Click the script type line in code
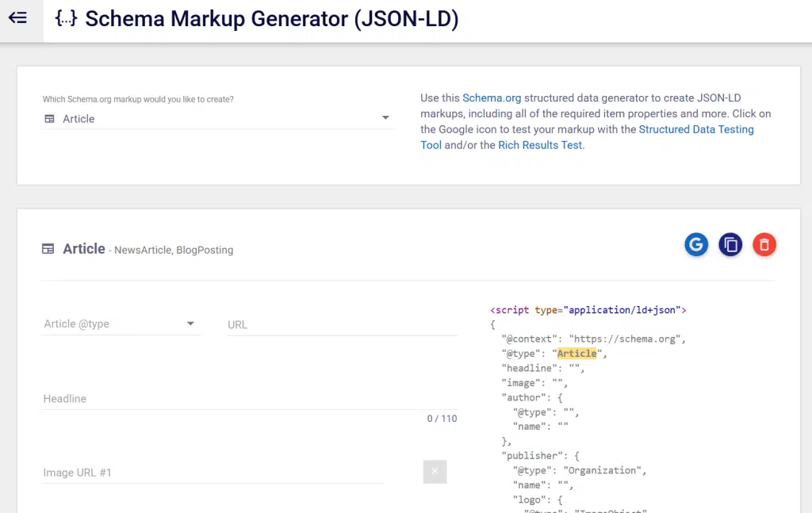812x513 pixels. click(588, 310)
